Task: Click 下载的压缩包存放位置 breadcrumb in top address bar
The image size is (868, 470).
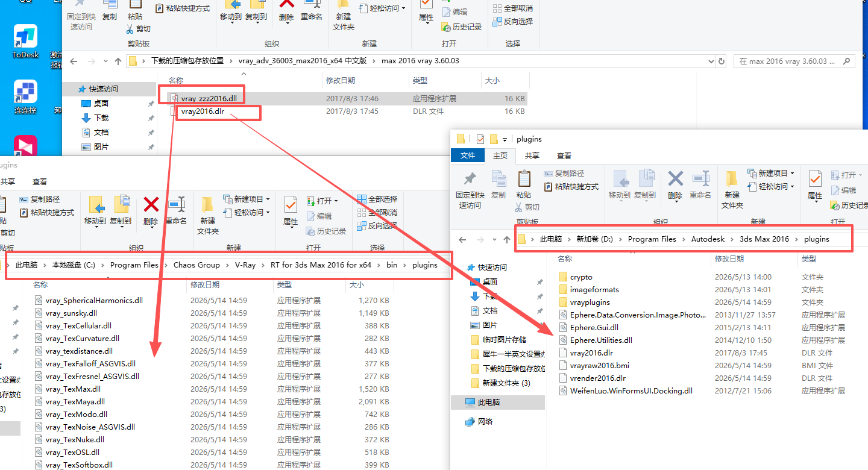Action: (187, 61)
